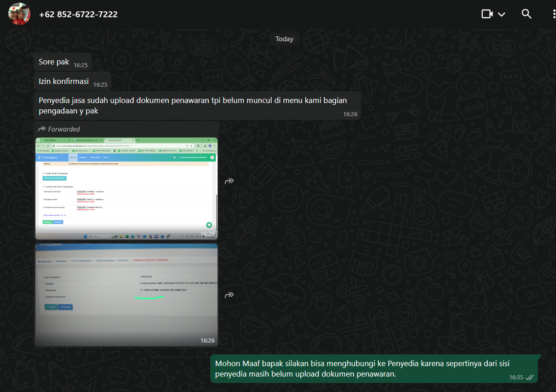The height and width of the screenshot is (392, 556).
Task: Click the double-check read receipt icon
Action: pyautogui.click(x=530, y=377)
